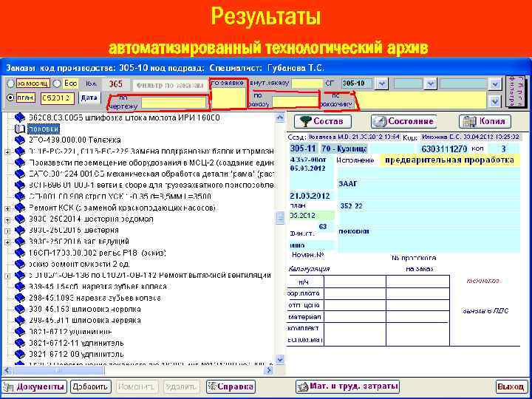Click book icon of '3930-2502014 шестерня ведомая'
Screen dimensions: 532x399
tap(20, 219)
